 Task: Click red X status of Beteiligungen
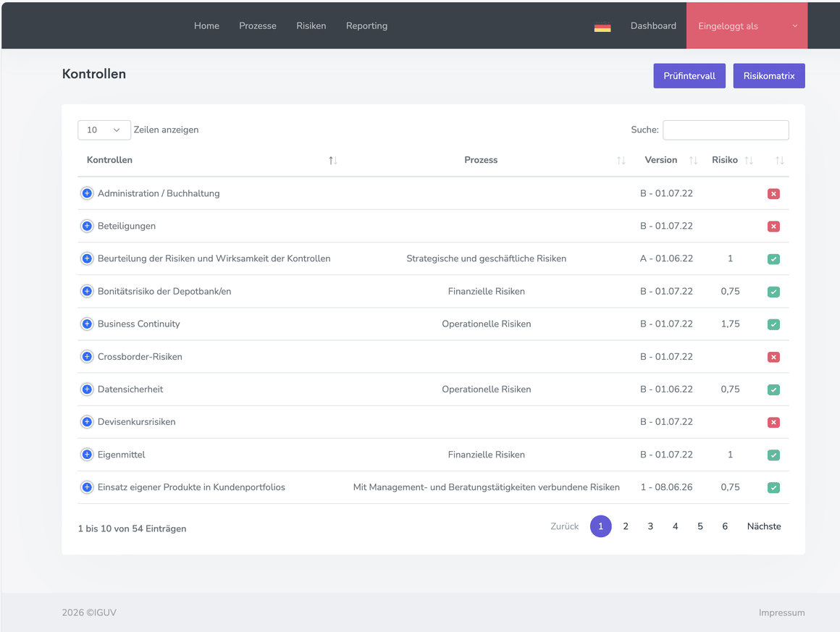(x=773, y=227)
